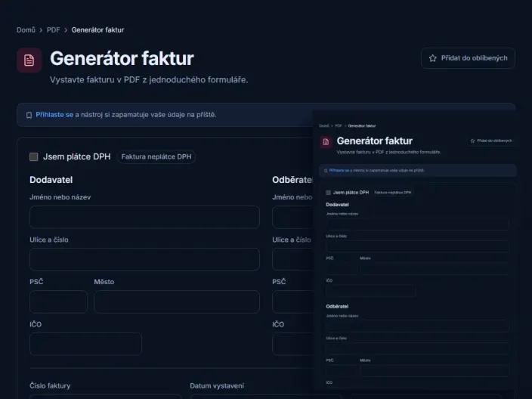Click Odběratel heading in the preview panel
Viewport: 532px width, 399px height.
[337, 306]
